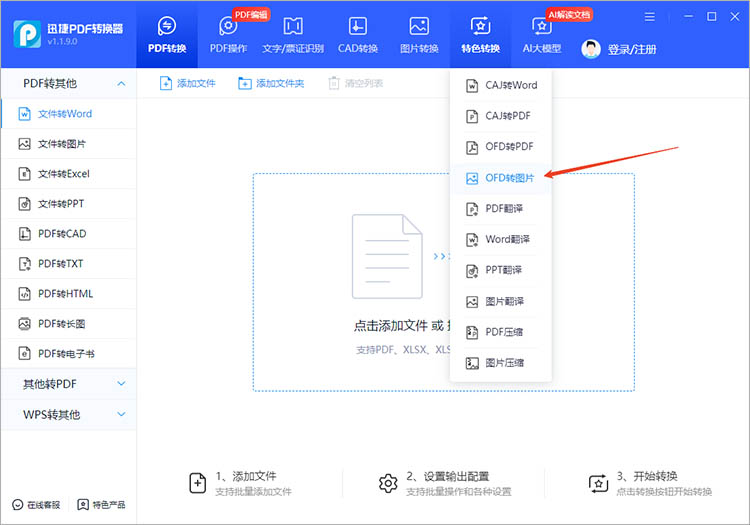Choose OFD转图片 from dropdown menu
The width and height of the screenshot is (750, 525).
click(x=501, y=178)
